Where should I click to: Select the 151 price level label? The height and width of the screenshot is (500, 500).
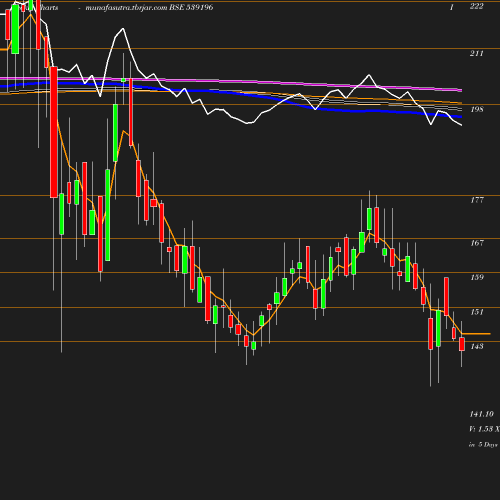click(477, 312)
